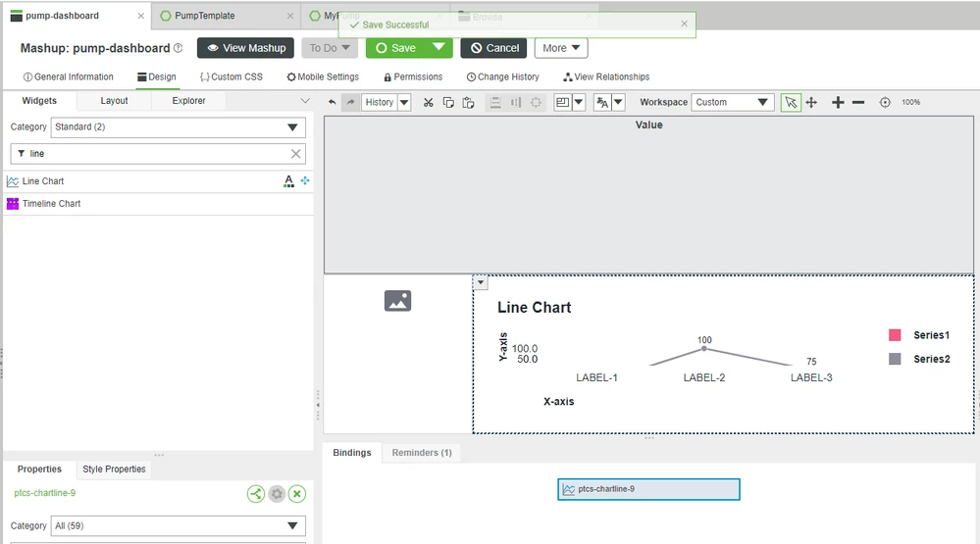Open the More menu button
The height and width of the screenshot is (544, 980).
(560, 48)
